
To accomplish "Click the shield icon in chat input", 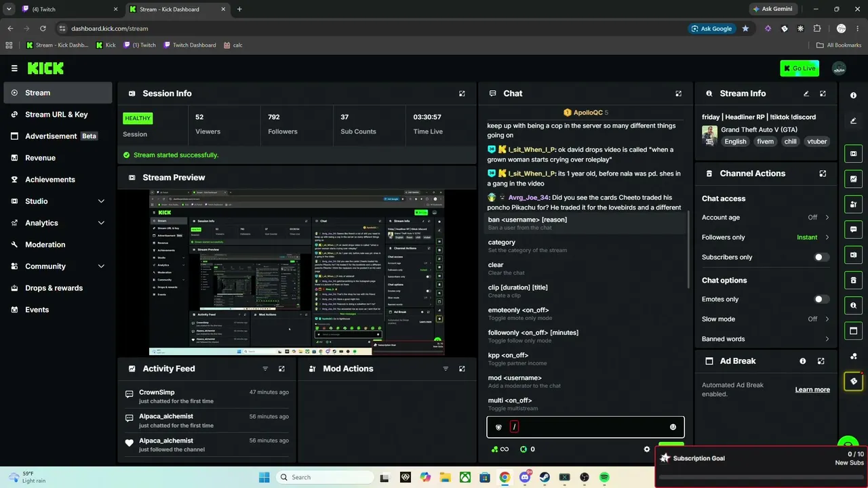I will click(499, 427).
